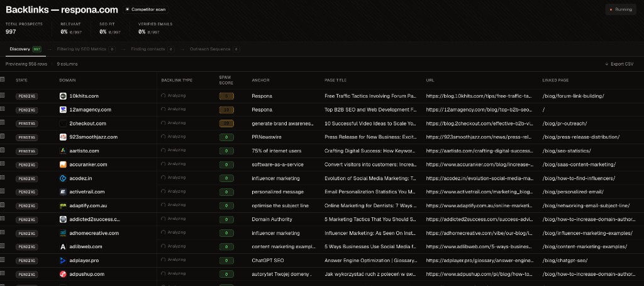Click the 923smoothjazz.com favicon icon
Screen dimensions: 644x286
(x=63, y=137)
